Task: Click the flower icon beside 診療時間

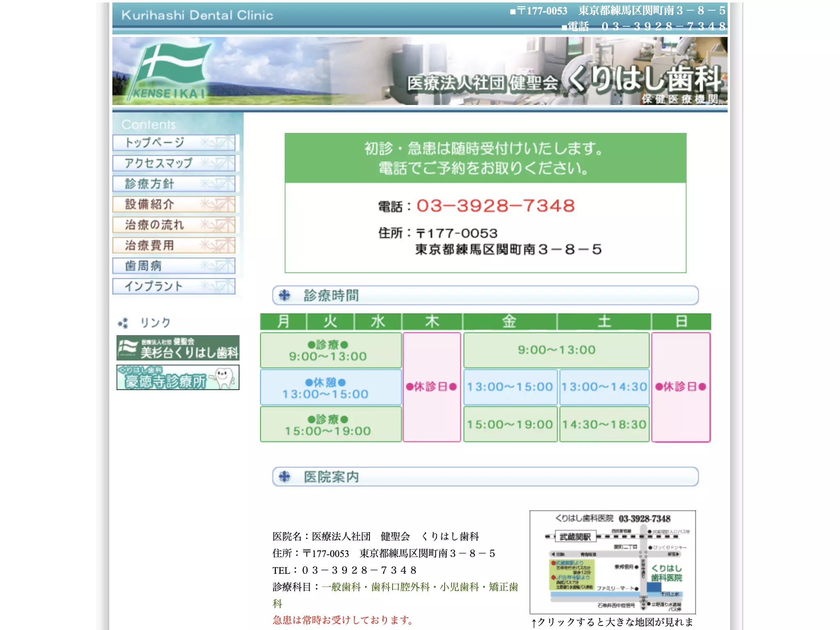Action: pyautogui.click(x=285, y=295)
